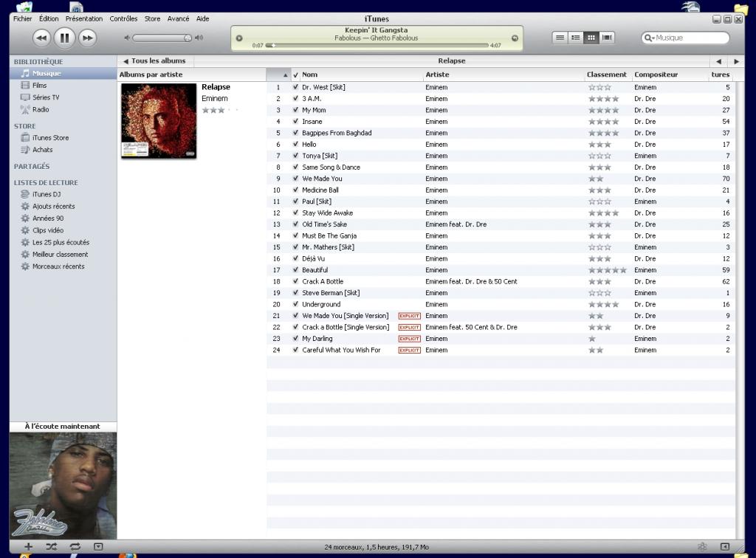Switch to album list view

point(575,38)
